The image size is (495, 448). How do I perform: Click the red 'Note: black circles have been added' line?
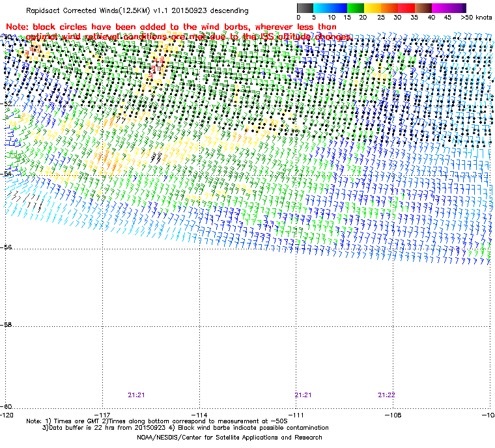(x=171, y=27)
